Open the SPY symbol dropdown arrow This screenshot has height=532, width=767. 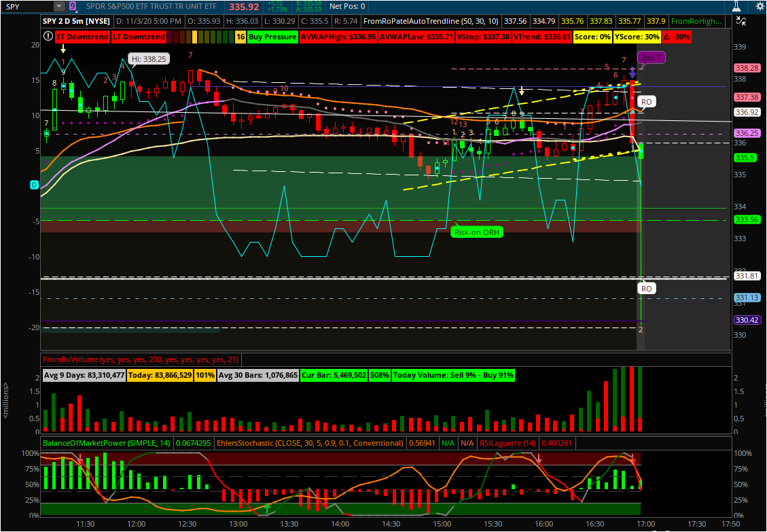[58, 6]
